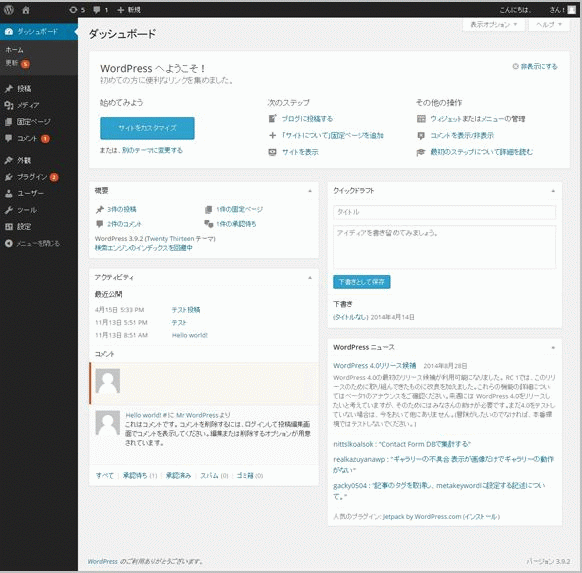Open the (タイトルなし) draft link
Image resolution: width=582 pixels, height=573 pixels.
(351, 317)
